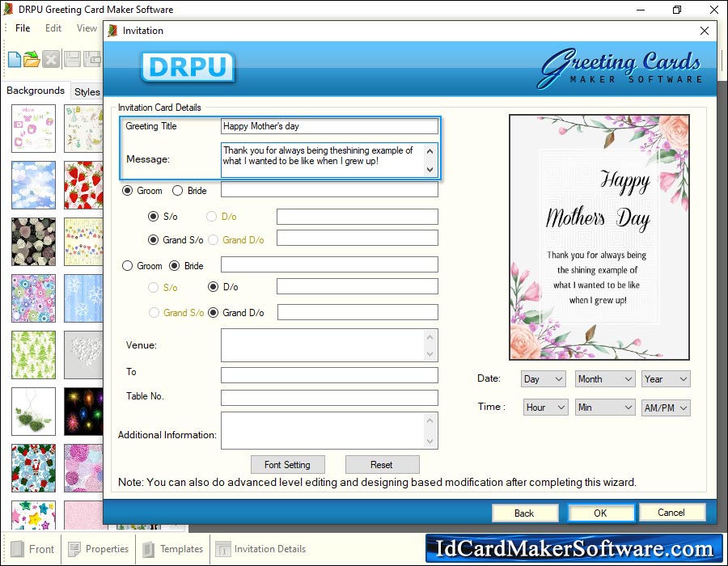Click the Mother's Day card preview
728x566 pixels.
pyautogui.click(x=599, y=238)
